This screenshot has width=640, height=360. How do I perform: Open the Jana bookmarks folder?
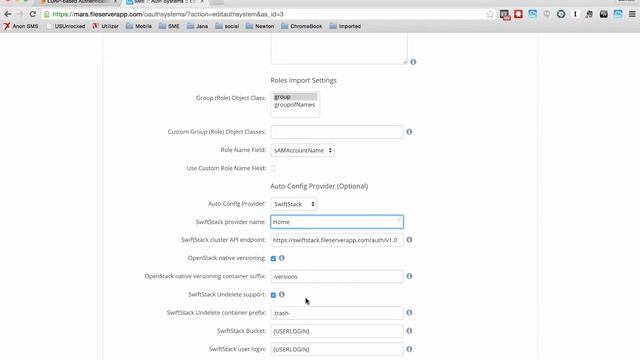[198, 26]
